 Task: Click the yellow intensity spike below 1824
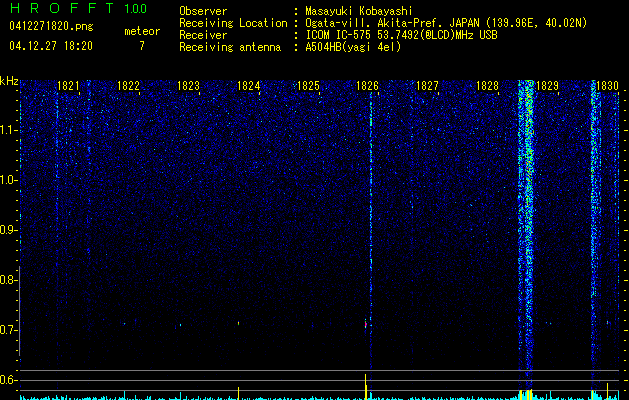tap(238, 393)
